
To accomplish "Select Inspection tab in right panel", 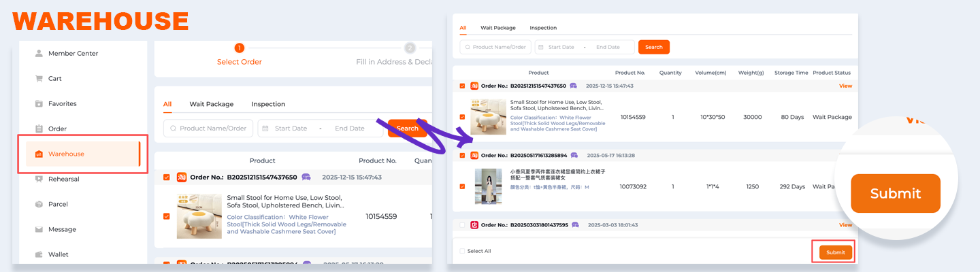I will point(543,28).
